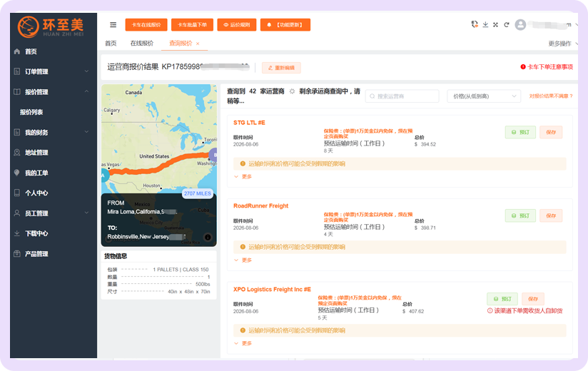The width and height of the screenshot is (588, 371).
Task: Click 保存 for XPO Logistics Freight
Action: (x=533, y=299)
